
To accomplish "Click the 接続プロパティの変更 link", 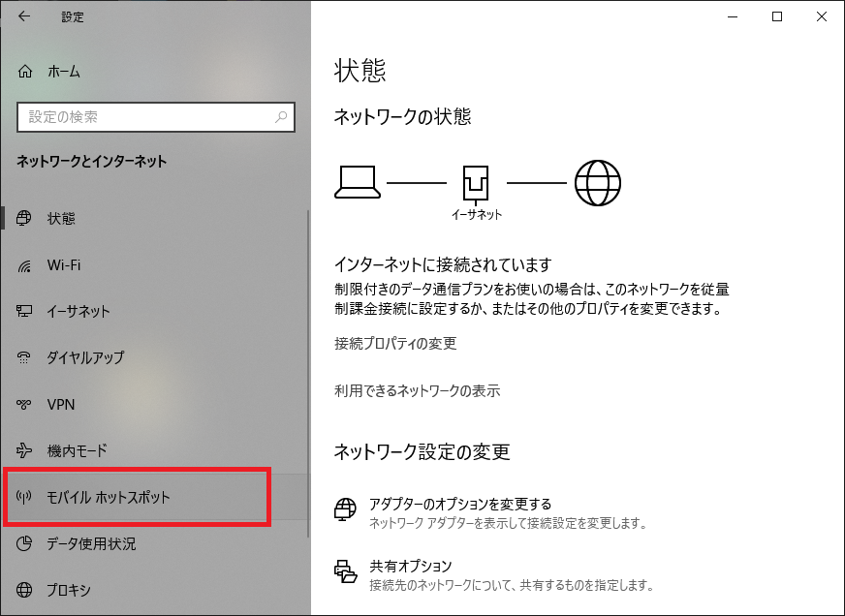I will 395,344.
